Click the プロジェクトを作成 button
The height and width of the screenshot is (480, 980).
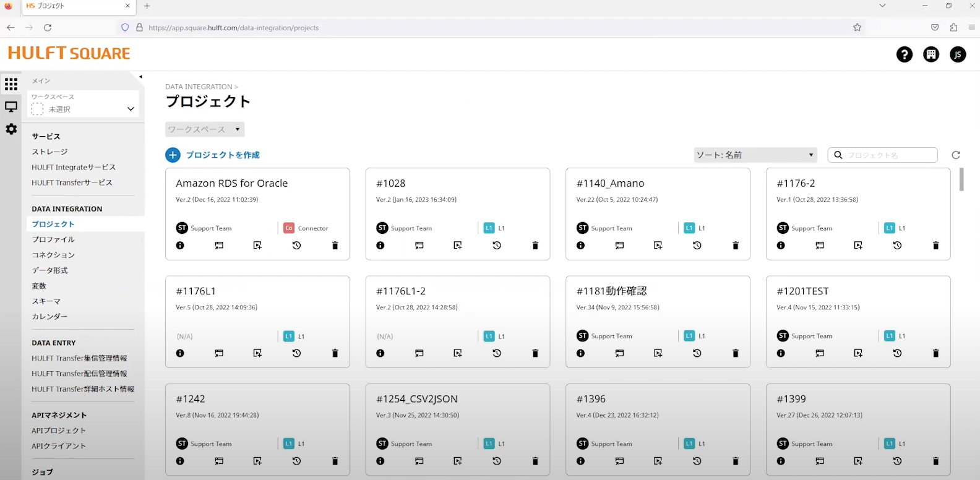(213, 155)
